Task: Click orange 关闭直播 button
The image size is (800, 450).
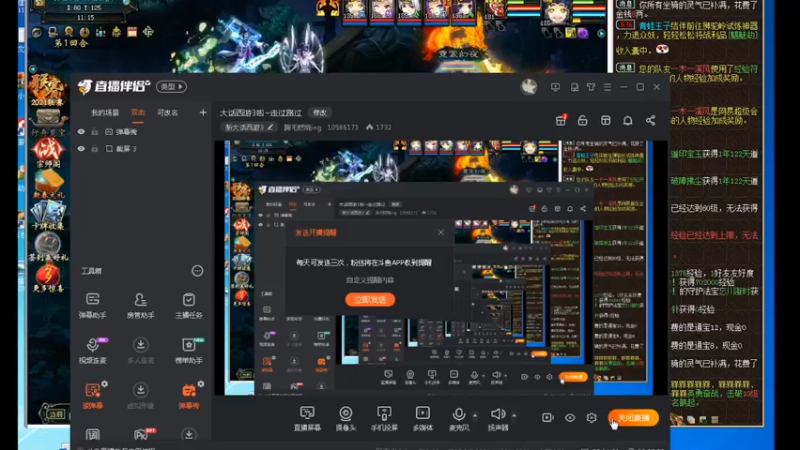Action: coord(633,418)
